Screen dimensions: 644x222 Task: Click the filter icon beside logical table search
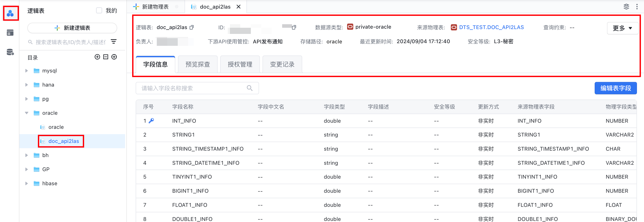click(113, 41)
